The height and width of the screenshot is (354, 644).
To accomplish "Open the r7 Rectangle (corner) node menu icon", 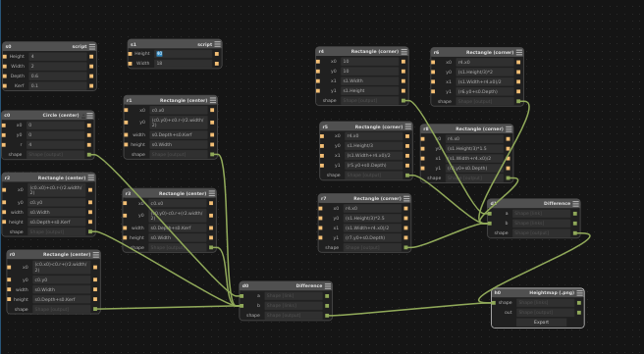I will pos(406,198).
